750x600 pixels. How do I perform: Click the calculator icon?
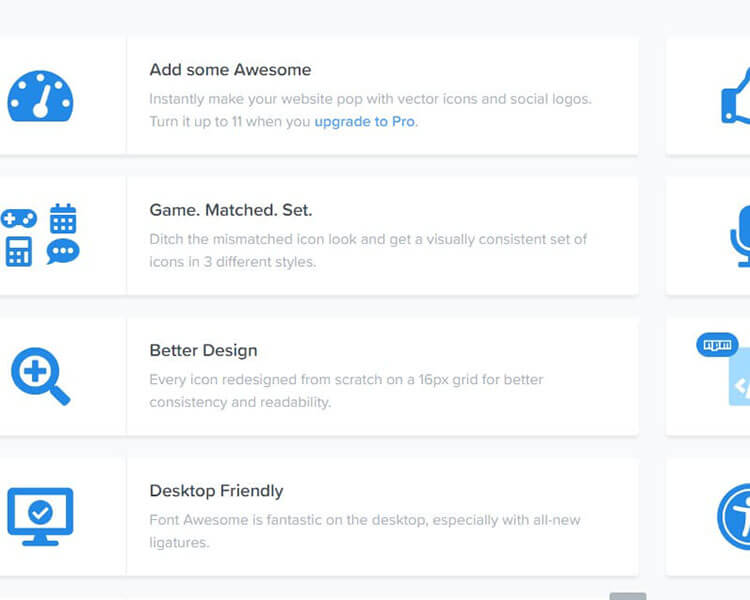(18, 251)
